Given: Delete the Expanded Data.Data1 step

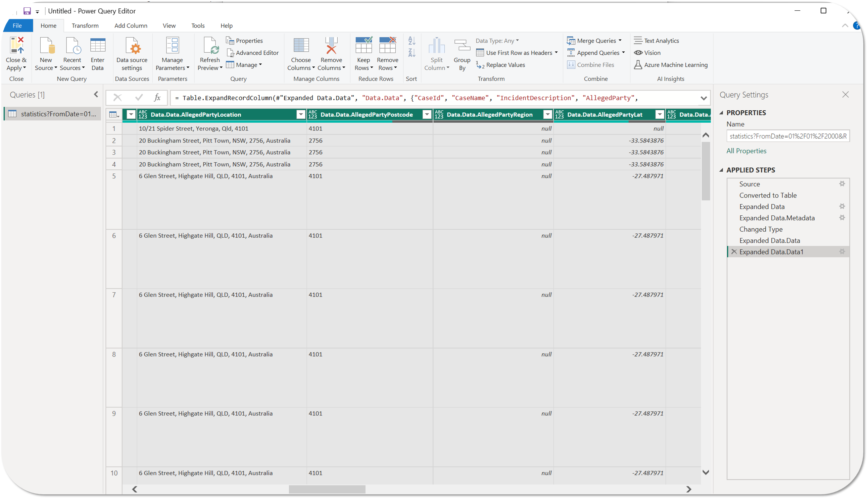Looking at the screenshot, I should pyautogui.click(x=734, y=252).
